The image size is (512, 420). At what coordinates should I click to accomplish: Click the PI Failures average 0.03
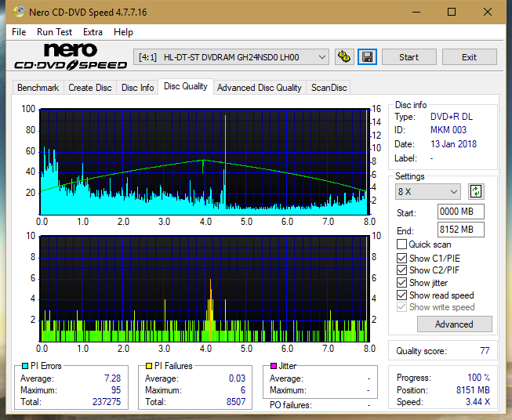point(237,378)
